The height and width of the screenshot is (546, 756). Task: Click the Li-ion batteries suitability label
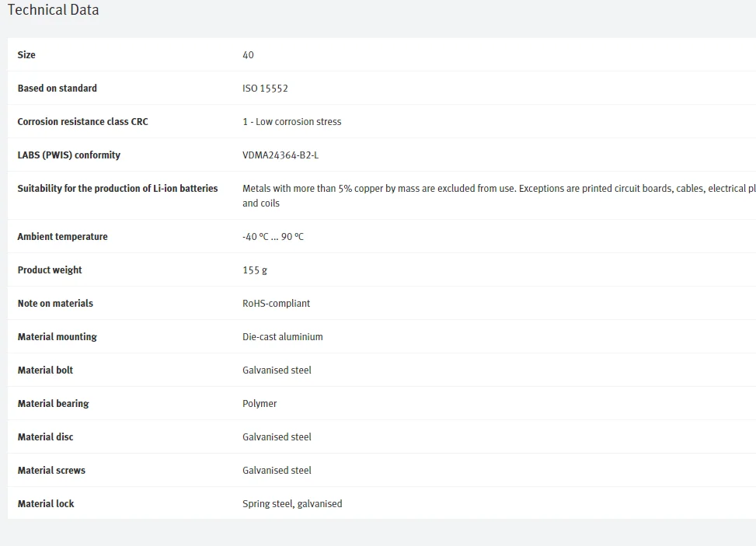[117, 189]
